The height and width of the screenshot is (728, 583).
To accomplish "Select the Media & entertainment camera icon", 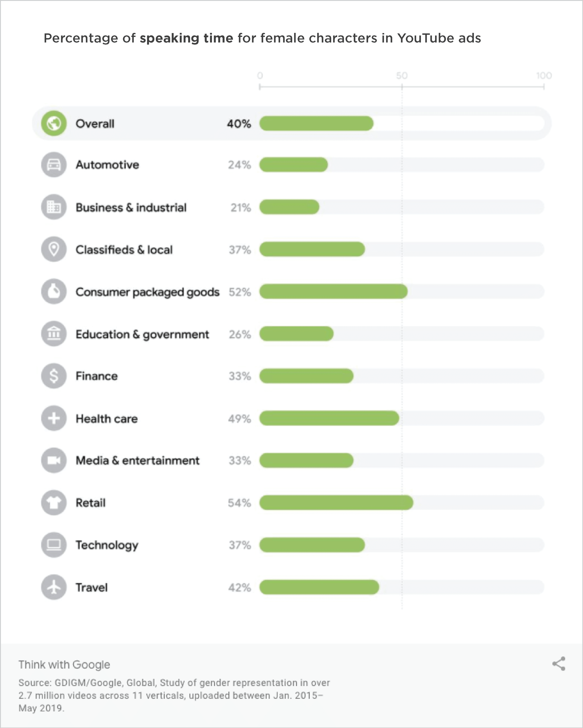I will click(x=54, y=460).
